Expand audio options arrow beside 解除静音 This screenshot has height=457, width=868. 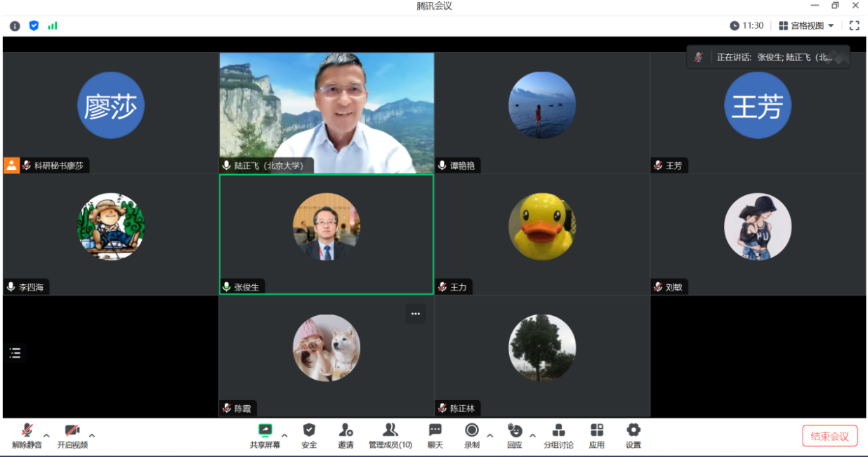(46, 435)
